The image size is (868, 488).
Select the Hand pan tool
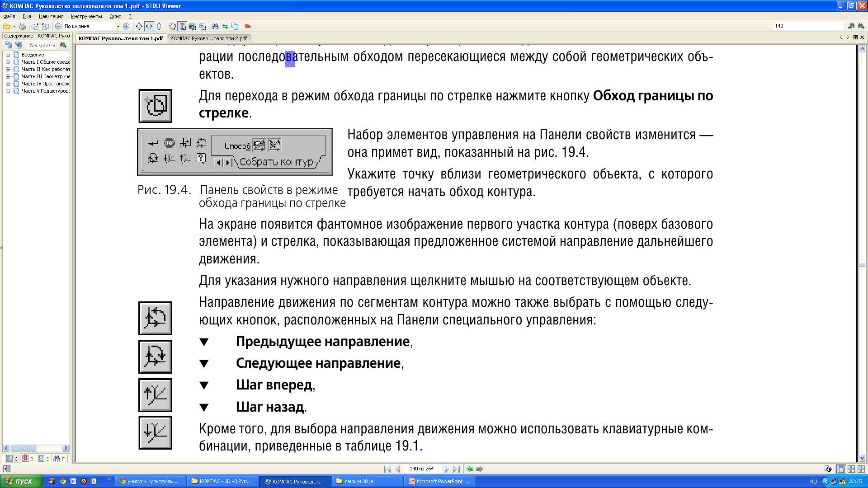[x=172, y=26]
